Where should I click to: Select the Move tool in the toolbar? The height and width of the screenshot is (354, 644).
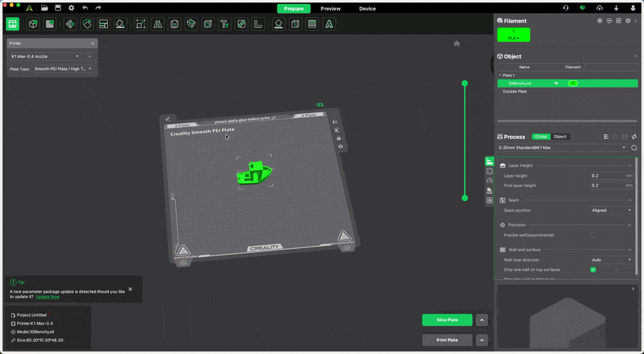[70, 24]
